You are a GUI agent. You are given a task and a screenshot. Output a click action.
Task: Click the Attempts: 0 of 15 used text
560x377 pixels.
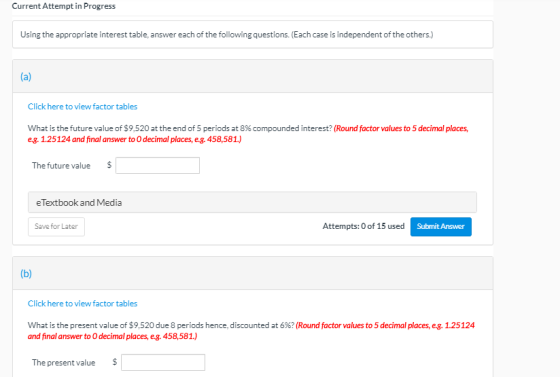[x=364, y=226]
